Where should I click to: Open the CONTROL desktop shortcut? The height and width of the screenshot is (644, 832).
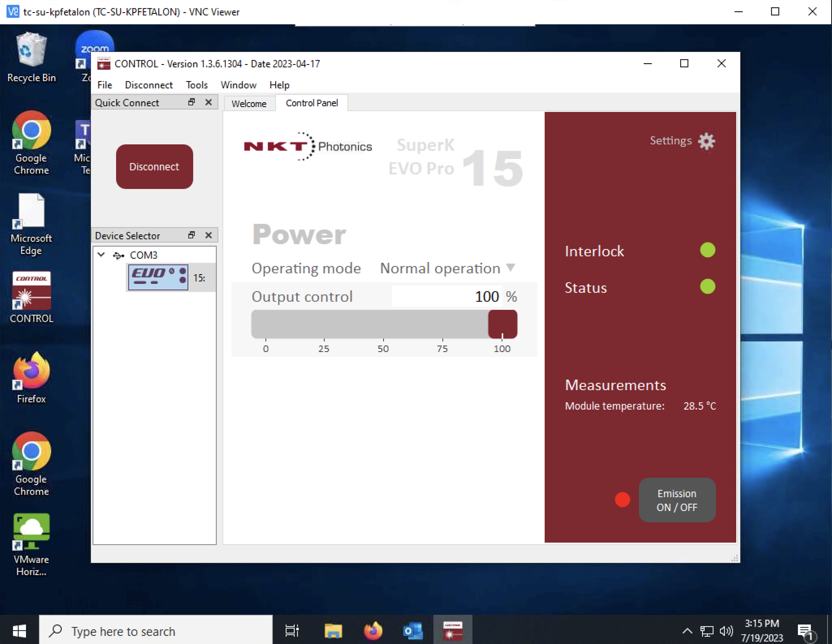(31, 298)
